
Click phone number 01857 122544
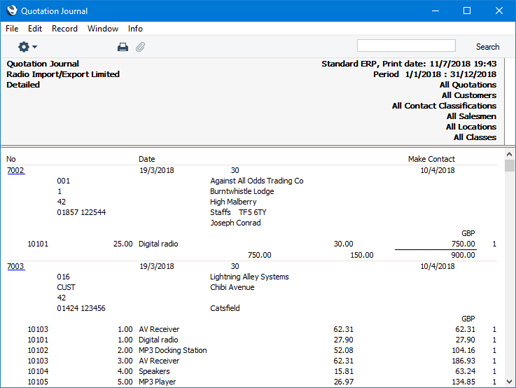tap(81, 212)
